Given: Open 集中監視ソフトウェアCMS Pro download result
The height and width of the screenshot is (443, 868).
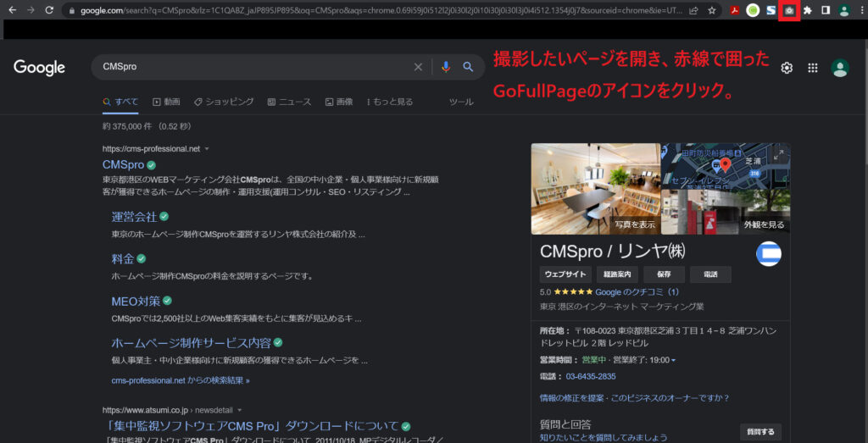Looking at the screenshot, I should 251,426.
